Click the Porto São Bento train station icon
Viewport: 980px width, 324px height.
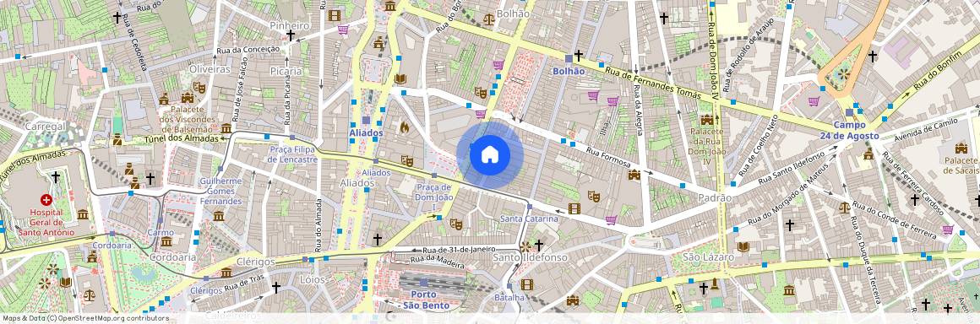[424, 282]
